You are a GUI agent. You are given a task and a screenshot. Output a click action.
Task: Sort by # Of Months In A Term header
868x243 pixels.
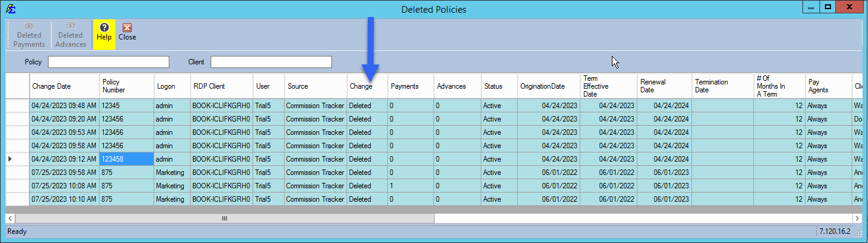779,86
